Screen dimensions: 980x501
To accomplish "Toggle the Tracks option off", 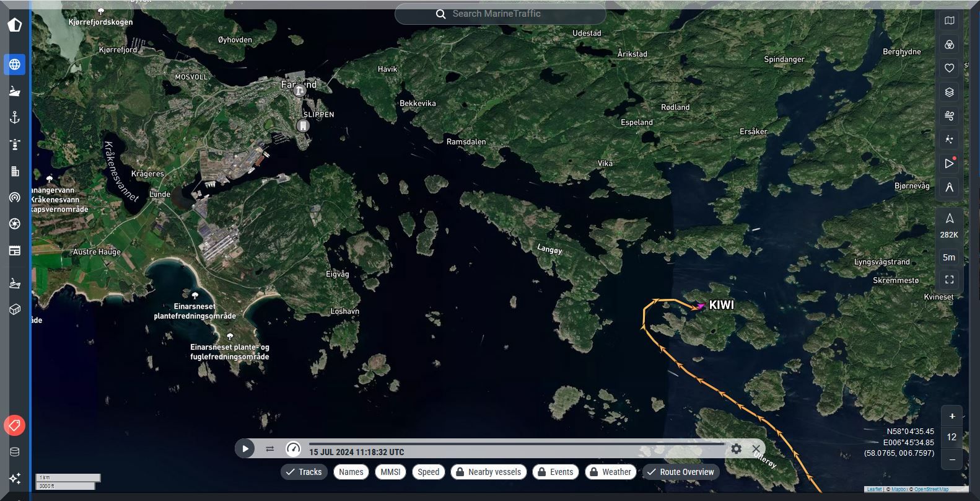I will 304,472.
